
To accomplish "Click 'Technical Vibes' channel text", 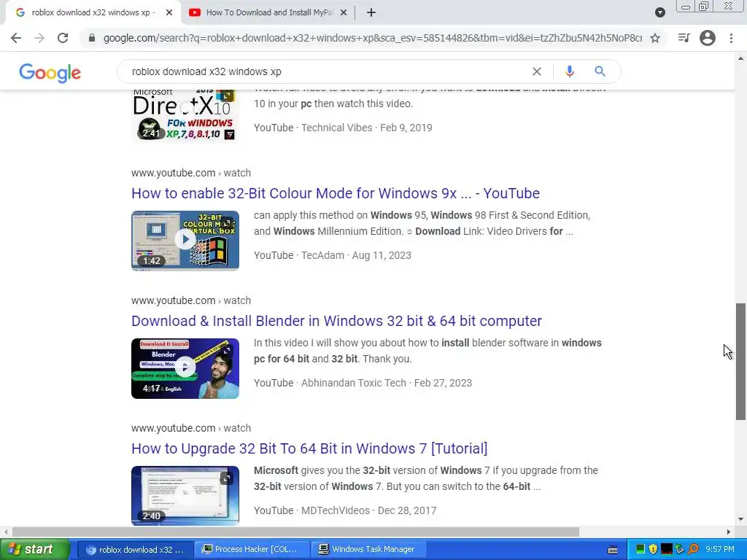I will [337, 128].
